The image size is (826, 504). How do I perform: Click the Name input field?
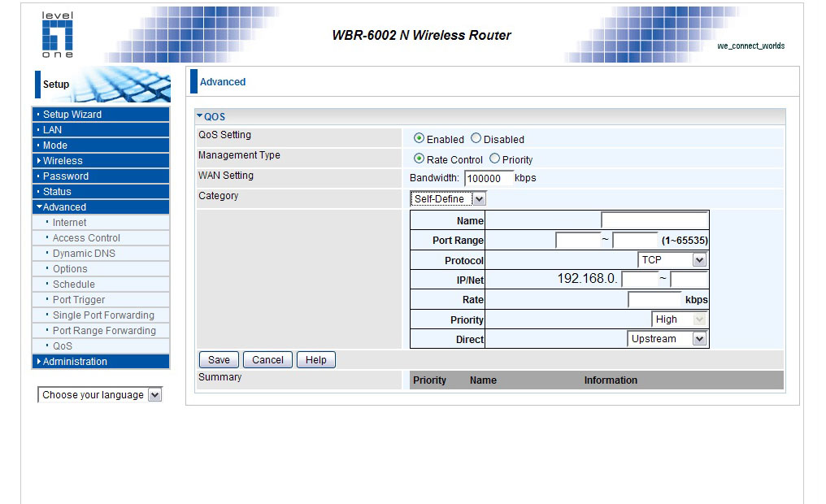(x=654, y=220)
